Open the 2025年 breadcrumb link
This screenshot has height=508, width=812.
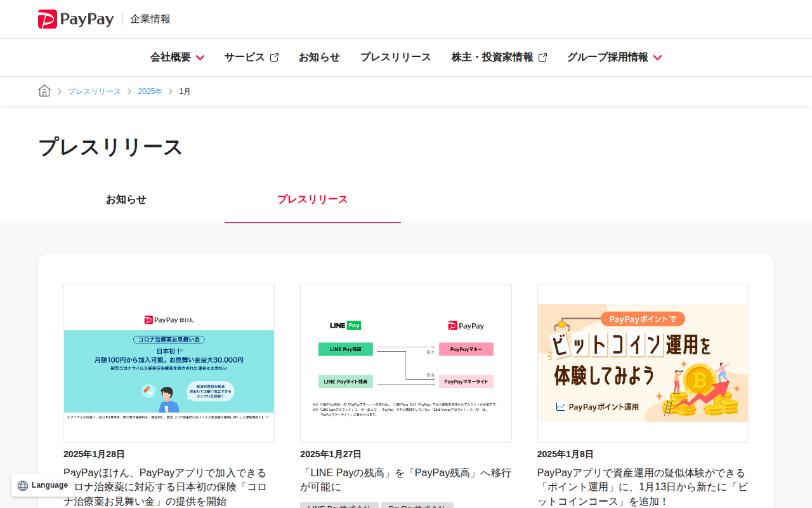[150, 91]
